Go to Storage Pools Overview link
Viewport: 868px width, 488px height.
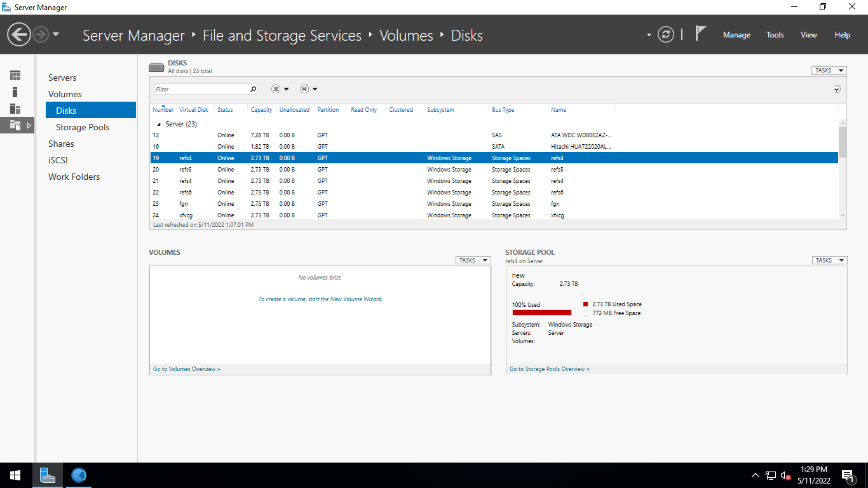point(549,369)
